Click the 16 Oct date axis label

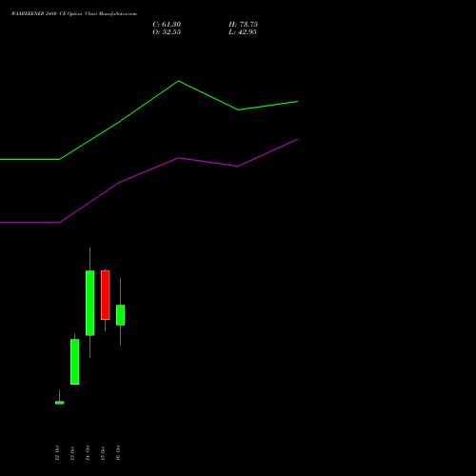pyautogui.click(x=118, y=453)
